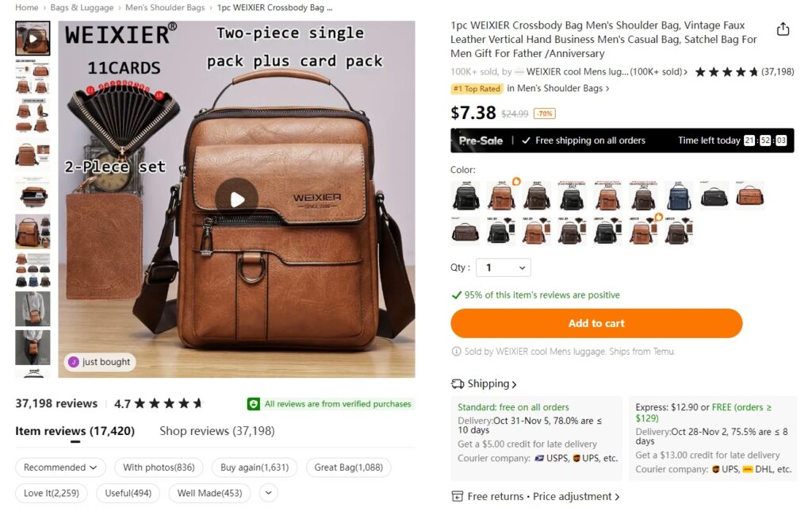Screen dimensions: 812x508
Task: Open Shipping details via truck icon heading
Action: point(484,383)
